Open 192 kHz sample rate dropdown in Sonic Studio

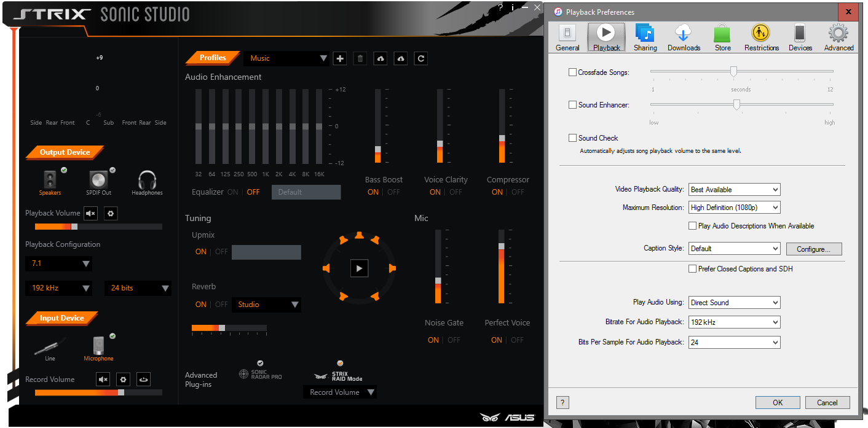58,288
